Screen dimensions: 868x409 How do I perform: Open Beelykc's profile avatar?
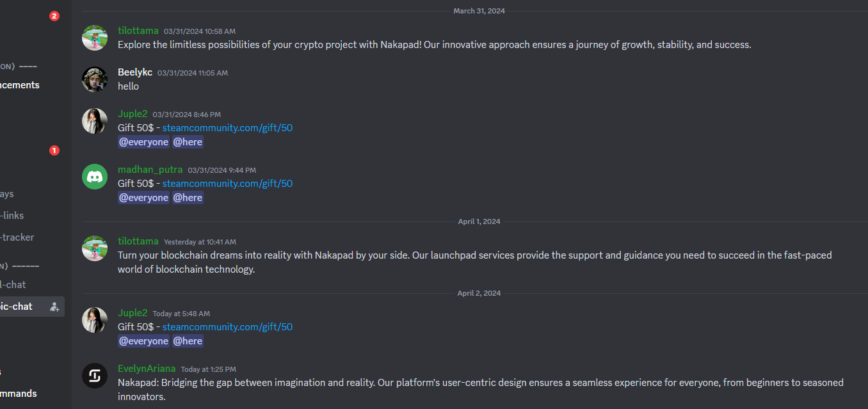coord(95,79)
